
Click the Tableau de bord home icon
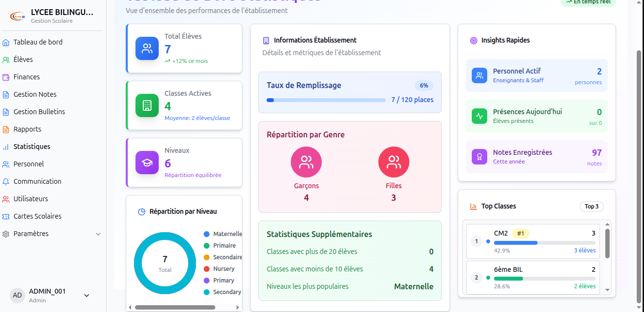[x=6, y=42]
